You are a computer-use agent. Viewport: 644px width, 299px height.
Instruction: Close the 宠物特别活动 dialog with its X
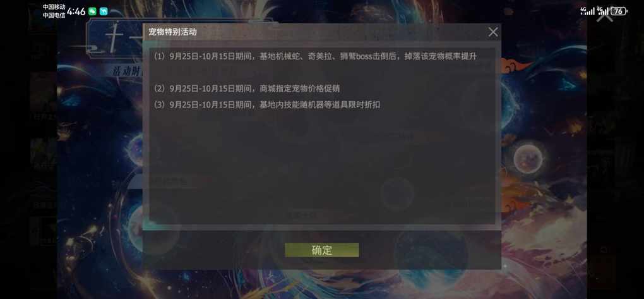[x=493, y=32]
